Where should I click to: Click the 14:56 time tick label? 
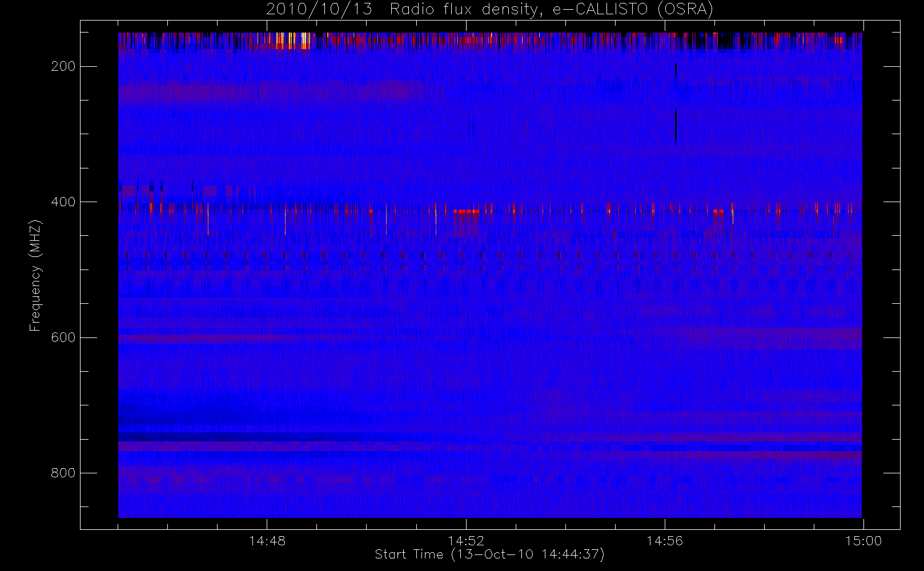[x=665, y=541]
